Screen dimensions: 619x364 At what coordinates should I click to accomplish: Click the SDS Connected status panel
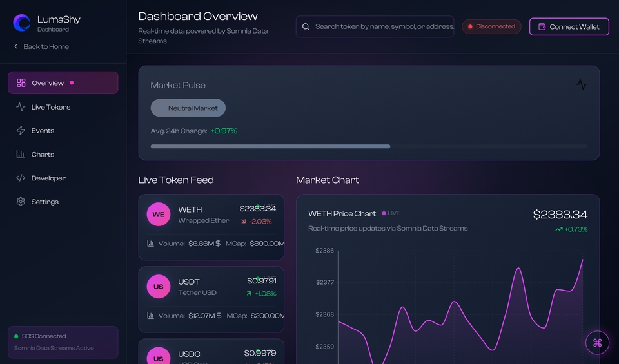pyautogui.click(x=63, y=342)
